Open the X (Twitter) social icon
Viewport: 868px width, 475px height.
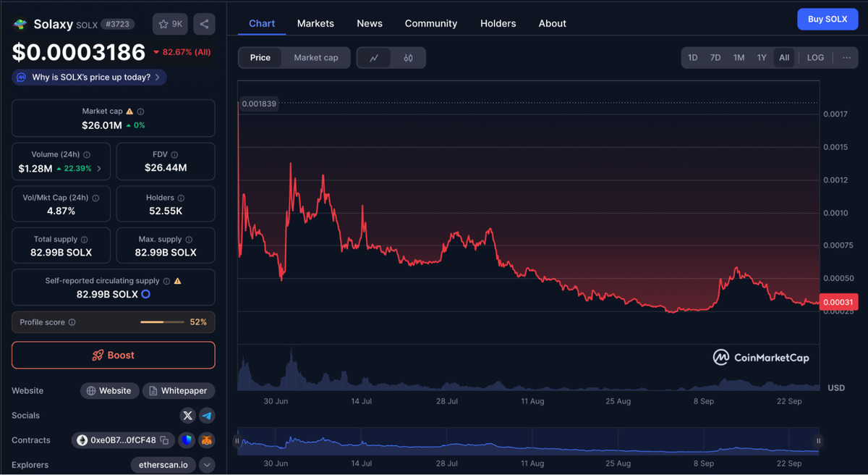[x=188, y=416]
